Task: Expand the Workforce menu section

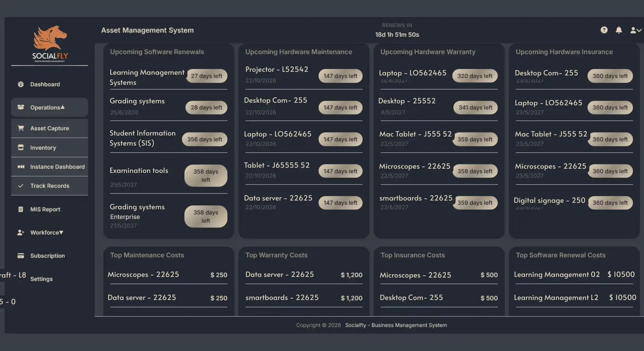Action: coord(47,232)
